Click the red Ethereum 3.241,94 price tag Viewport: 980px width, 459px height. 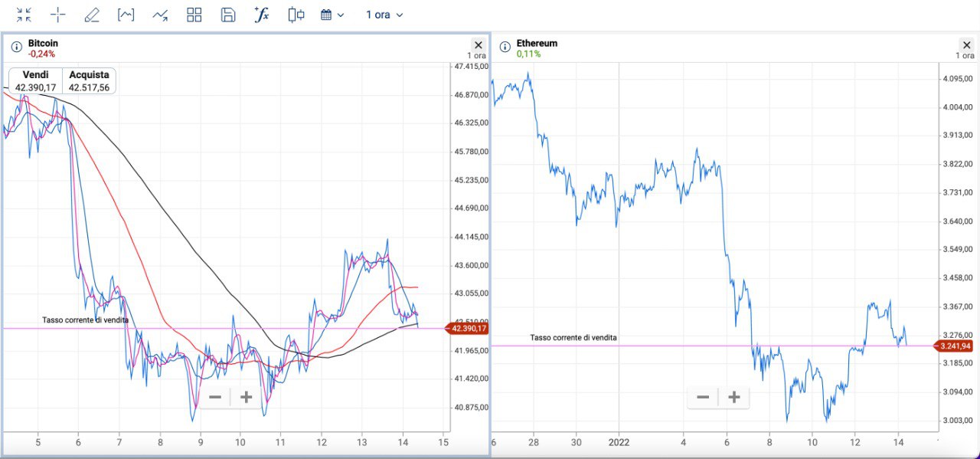click(x=955, y=346)
